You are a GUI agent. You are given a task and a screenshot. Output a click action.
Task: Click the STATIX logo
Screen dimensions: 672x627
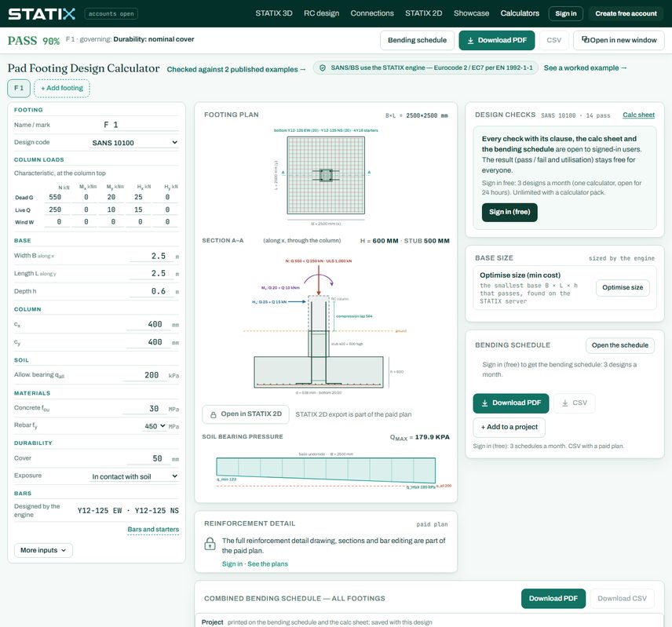click(42, 13)
